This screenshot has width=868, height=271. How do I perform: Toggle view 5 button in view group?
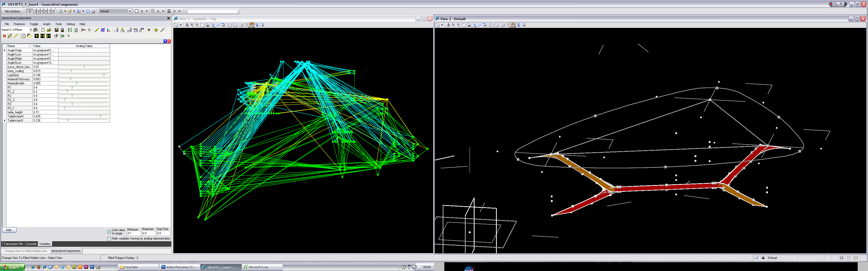[42, 11]
